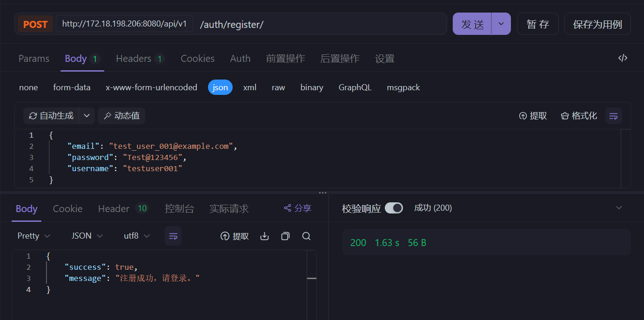
Task: Edit the /auth/register/ path field
Action: point(321,24)
